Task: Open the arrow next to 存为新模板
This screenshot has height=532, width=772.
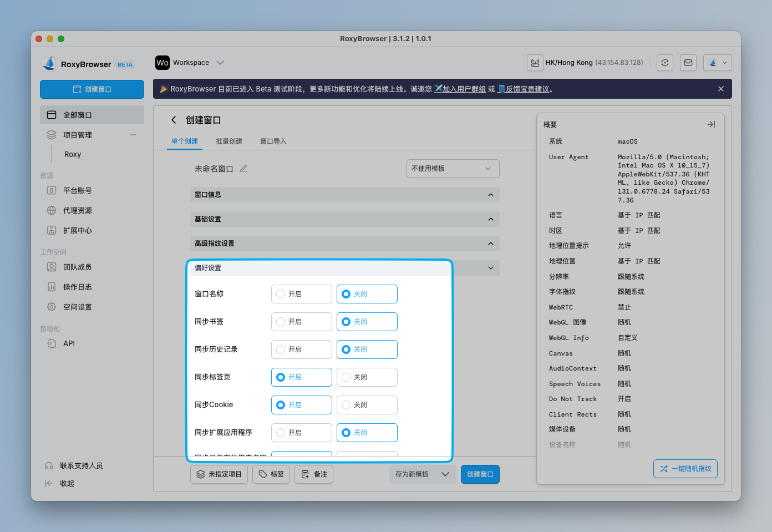Action: 445,474
